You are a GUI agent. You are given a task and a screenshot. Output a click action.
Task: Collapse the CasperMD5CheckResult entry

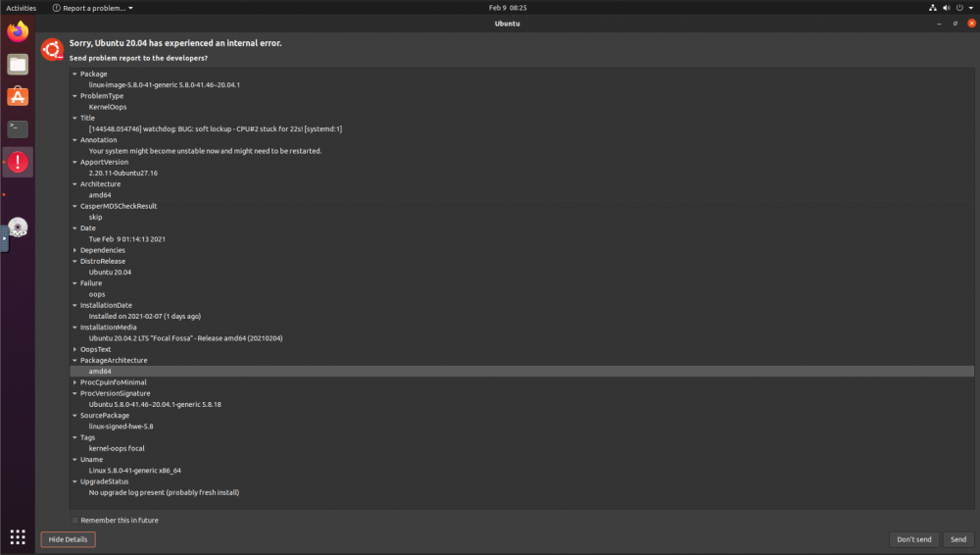click(75, 206)
